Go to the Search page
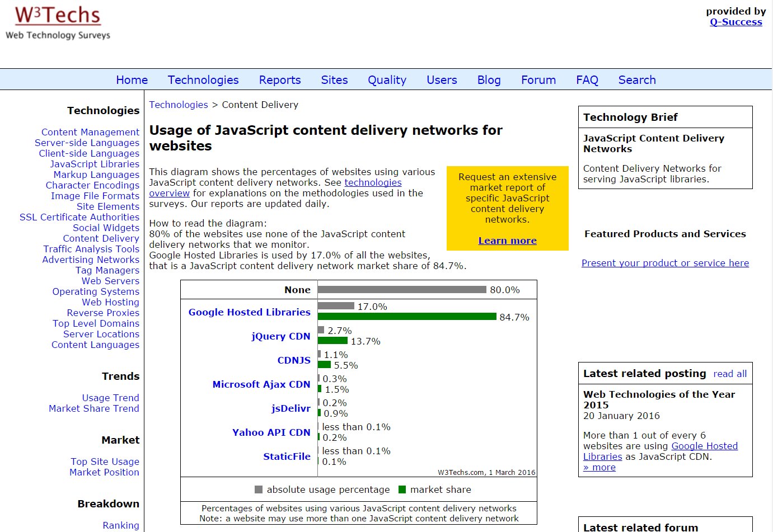Viewport: 773px width, 532px height. [x=637, y=80]
